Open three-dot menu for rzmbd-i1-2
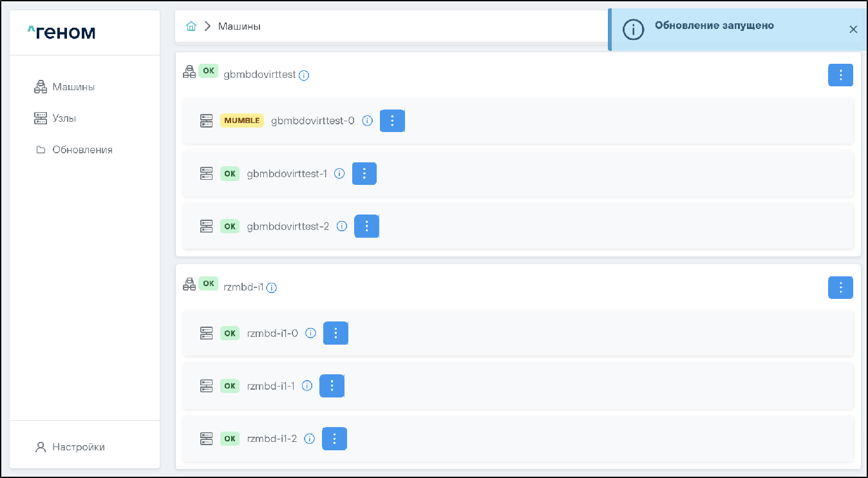868x478 pixels. pyautogui.click(x=334, y=439)
